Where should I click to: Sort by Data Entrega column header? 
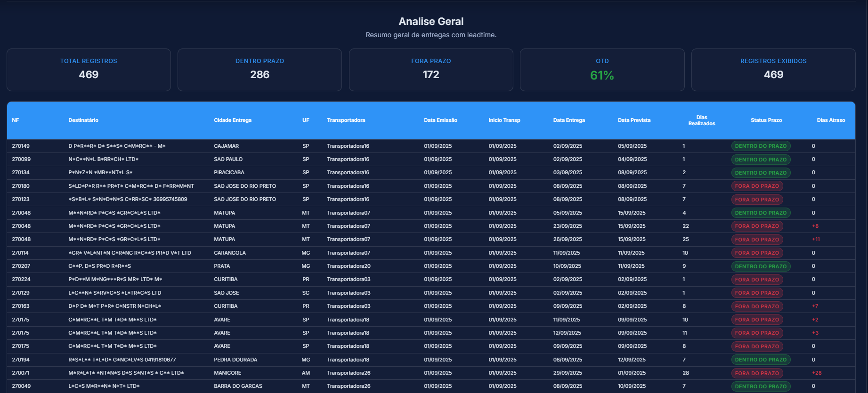coord(569,120)
